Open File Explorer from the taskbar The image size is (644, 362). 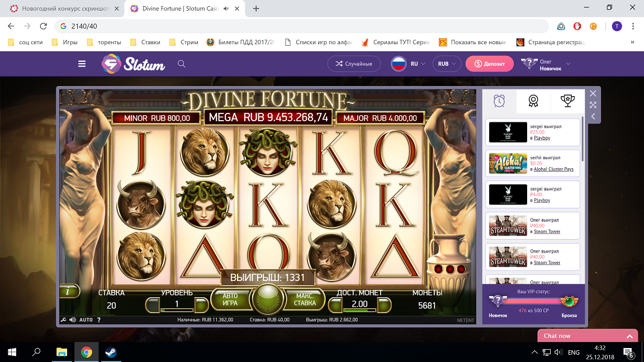click(x=61, y=352)
